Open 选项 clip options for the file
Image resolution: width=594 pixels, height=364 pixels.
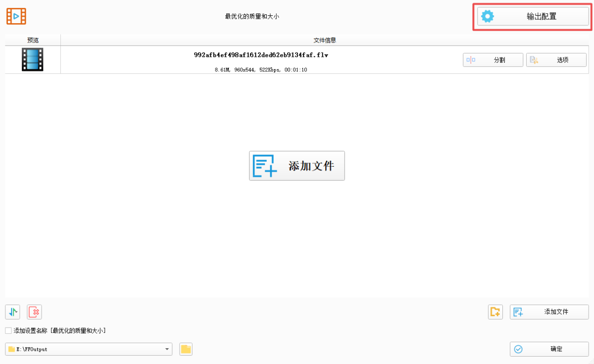[x=556, y=60]
